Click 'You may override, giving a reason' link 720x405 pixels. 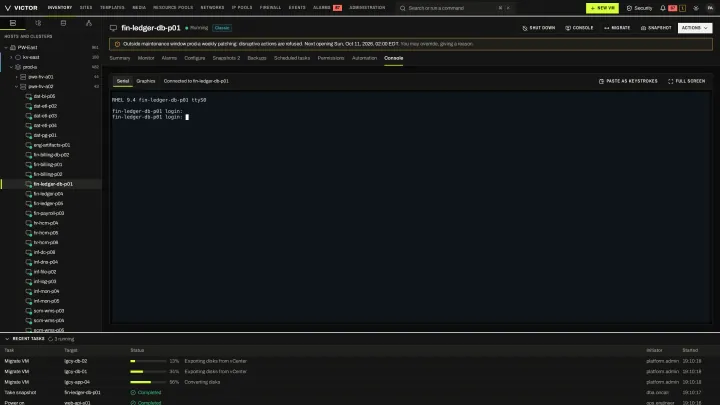(437, 44)
